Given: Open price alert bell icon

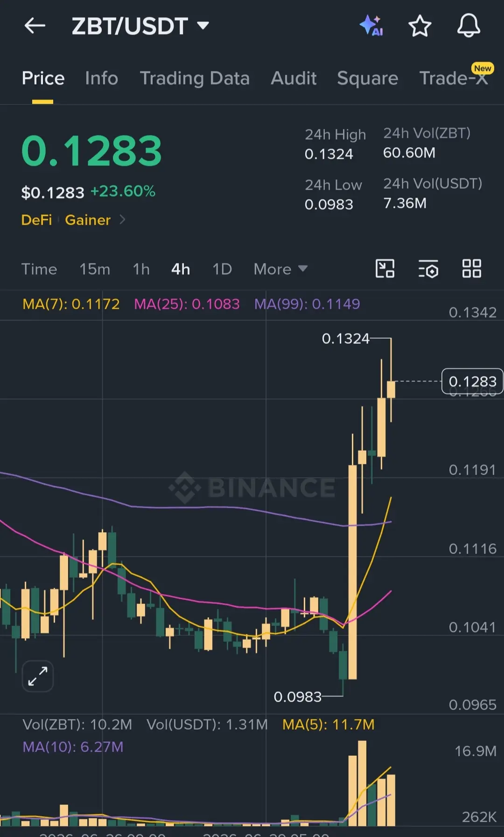Looking at the screenshot, I should click(x=469, y=26).
